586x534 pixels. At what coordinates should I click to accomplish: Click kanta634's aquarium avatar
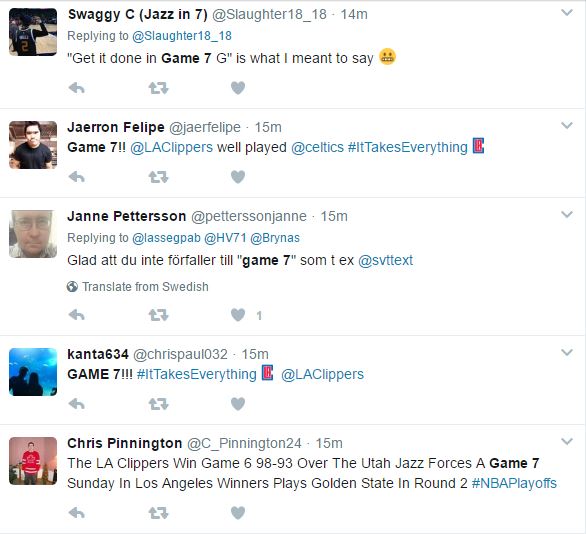coord(33,372)
